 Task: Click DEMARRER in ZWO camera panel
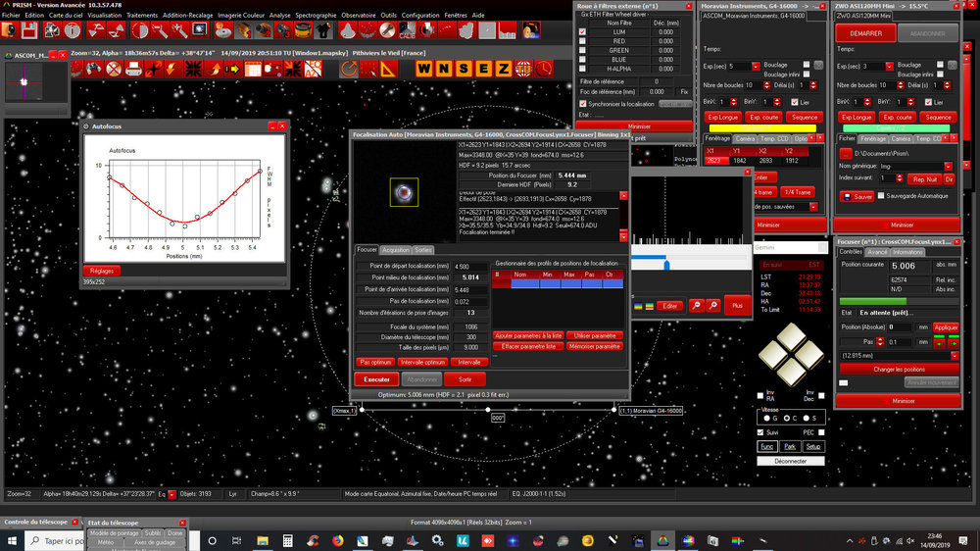(865, 33)
